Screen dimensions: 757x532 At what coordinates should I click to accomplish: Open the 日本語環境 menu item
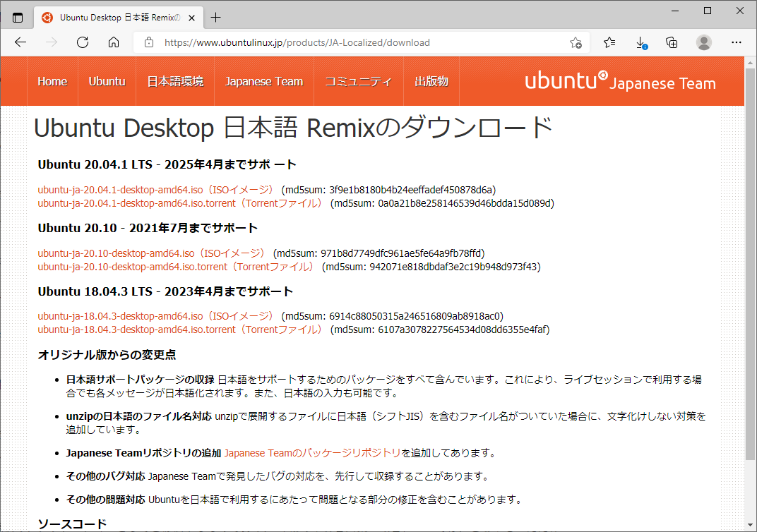pos(175,81)
